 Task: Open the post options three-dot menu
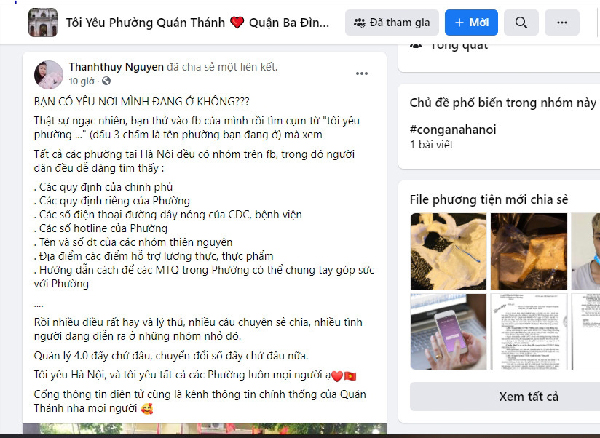tap(362, 73)
